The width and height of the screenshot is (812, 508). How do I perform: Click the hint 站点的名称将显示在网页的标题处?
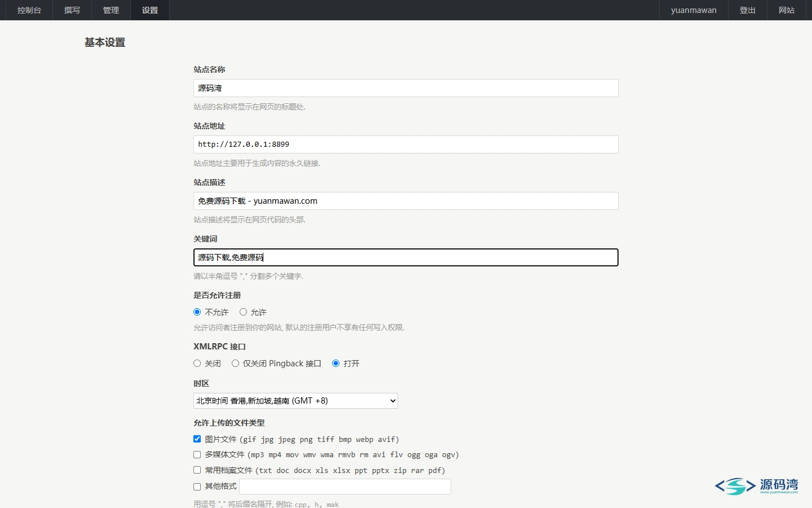[x=249, y=107]
